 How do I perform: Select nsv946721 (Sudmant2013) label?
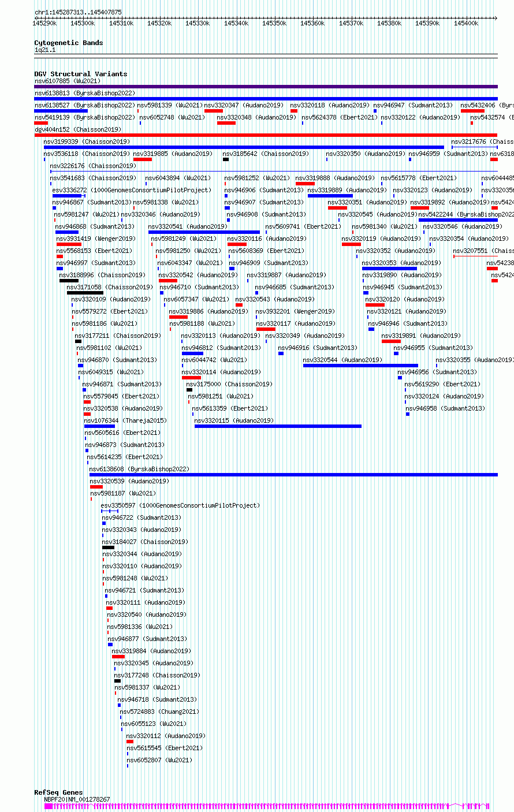point(144,590)
